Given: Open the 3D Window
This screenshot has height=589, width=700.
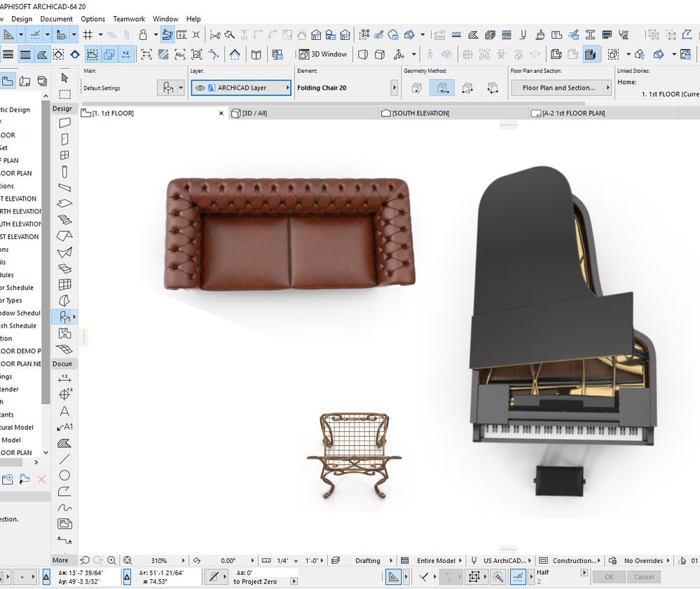Looking at the screenshot, I should (323, 54).
